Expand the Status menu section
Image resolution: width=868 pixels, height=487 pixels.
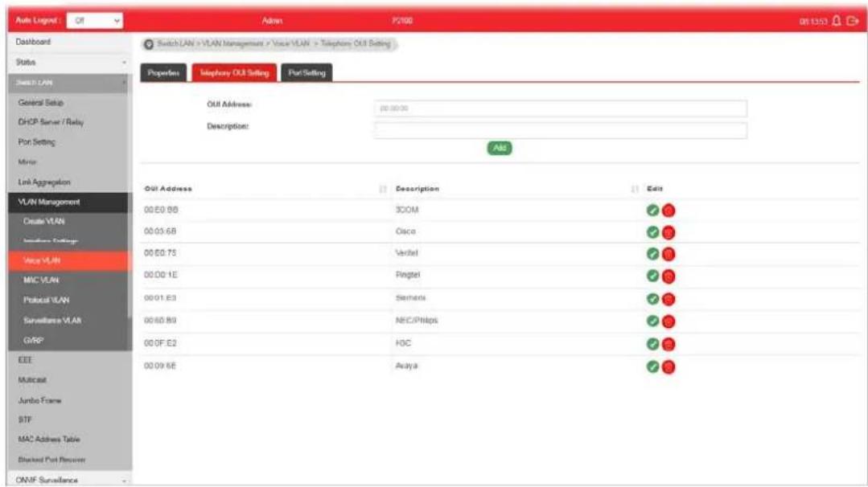pos(69,63)
